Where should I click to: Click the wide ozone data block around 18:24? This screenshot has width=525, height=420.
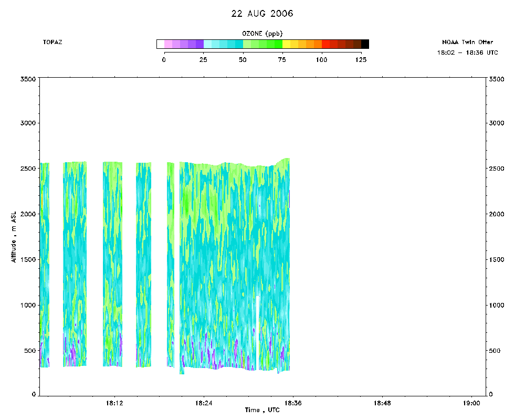coord(234,266)
